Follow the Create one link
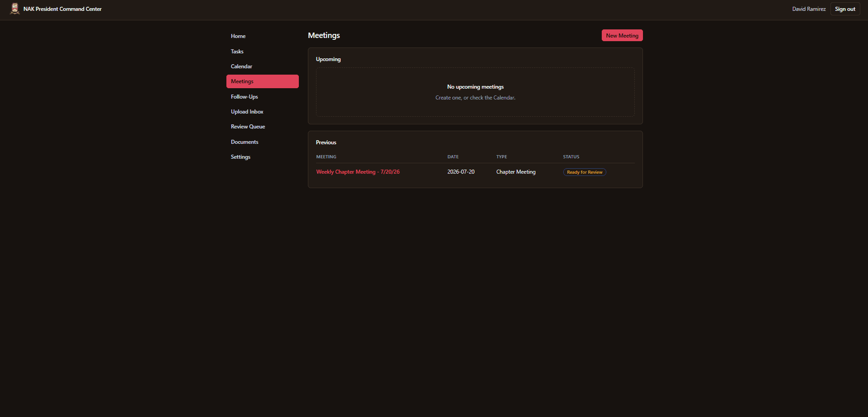Screen dimensions: 868x417 [x=448, y=98]
